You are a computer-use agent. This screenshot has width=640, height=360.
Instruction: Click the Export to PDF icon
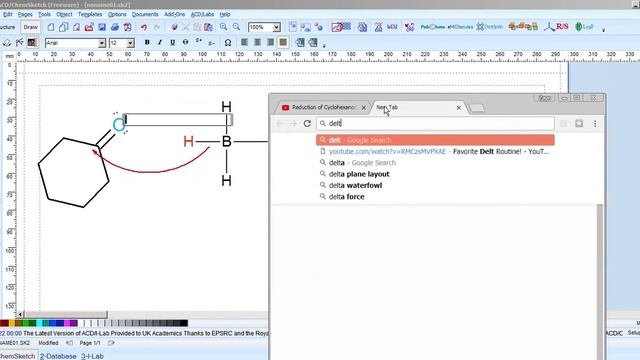(128, 27)
